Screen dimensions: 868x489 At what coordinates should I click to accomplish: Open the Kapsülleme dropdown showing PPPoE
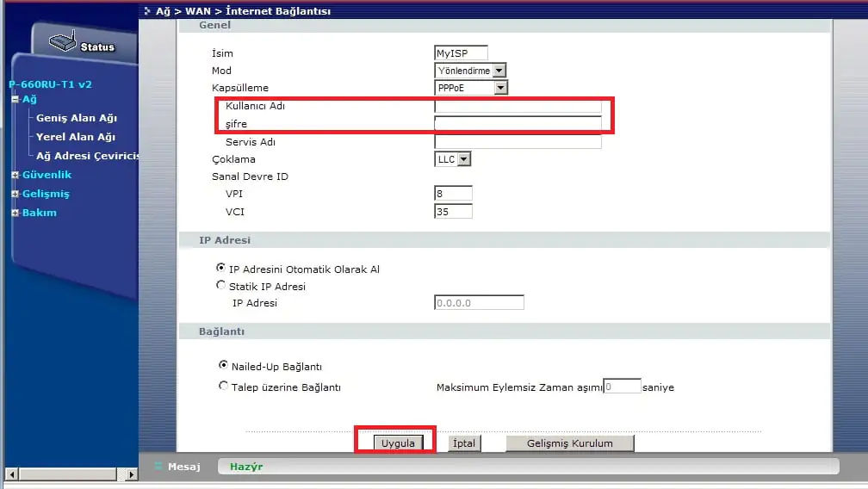coord(471,88)
